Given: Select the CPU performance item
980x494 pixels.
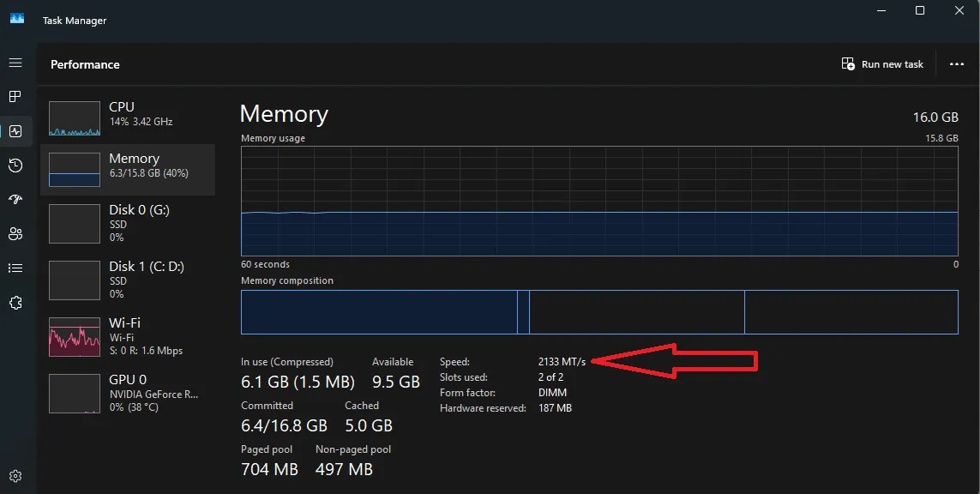Looking at the screenshot, I should (127, 115).
